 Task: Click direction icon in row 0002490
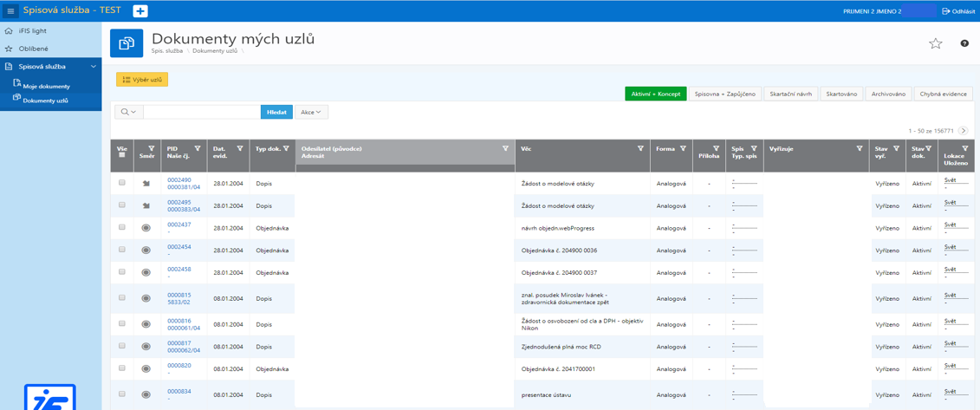click(146, 183)
